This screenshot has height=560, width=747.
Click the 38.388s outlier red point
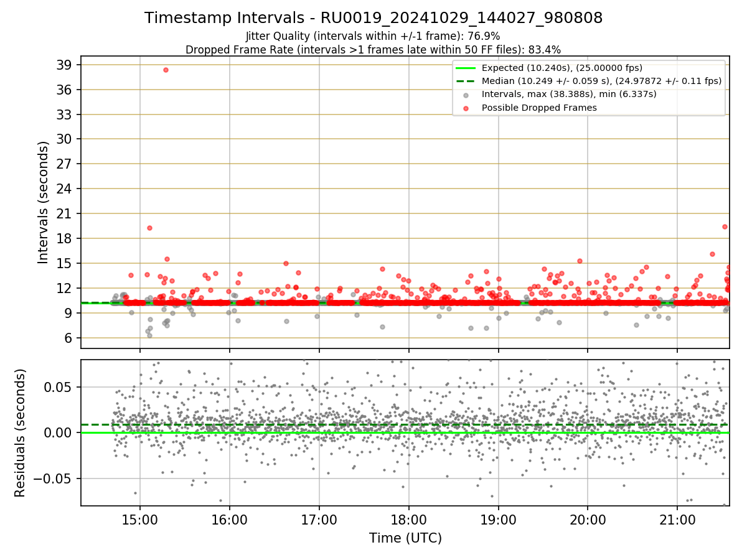166,70
